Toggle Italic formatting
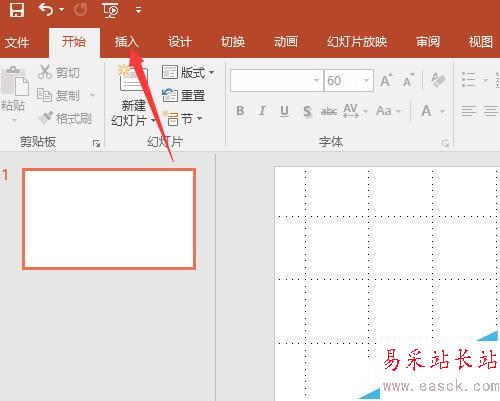 tap(262, 110)
